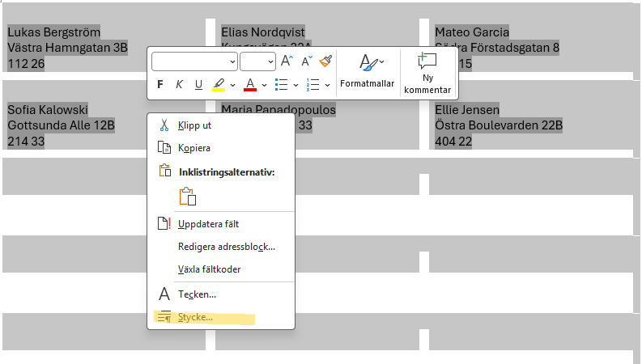Click the name Lukas Bergström
This screenshot has width=642, height=364.
coord(53,32)
